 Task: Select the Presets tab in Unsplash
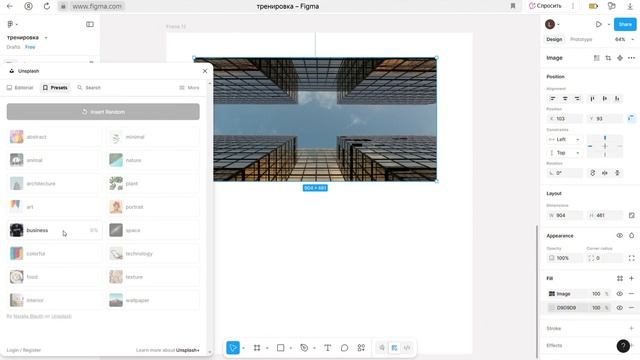[55, 88]
